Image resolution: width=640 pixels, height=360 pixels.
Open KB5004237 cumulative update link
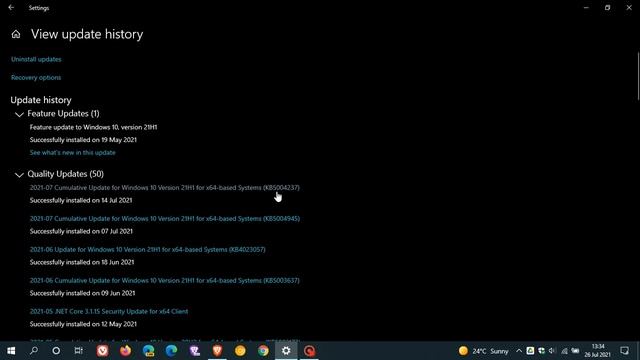coord(164,188)
